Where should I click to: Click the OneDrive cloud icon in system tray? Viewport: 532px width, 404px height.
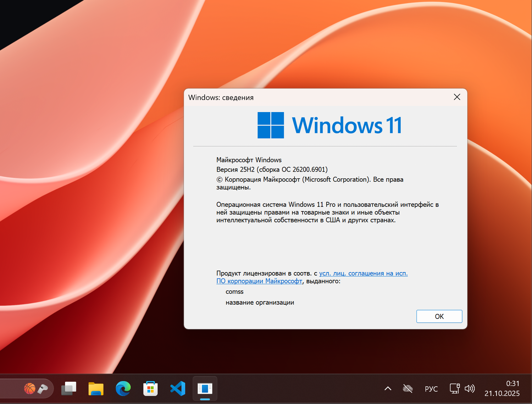point(407,388)
